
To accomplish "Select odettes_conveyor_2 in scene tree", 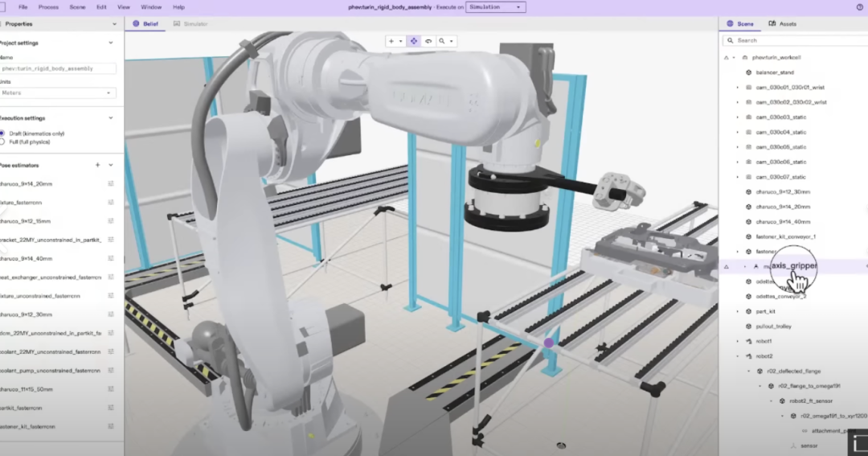I will pos(780,297).
